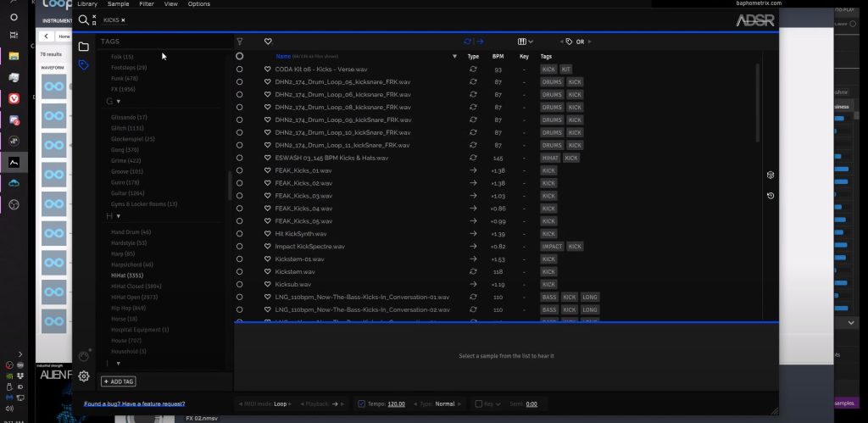Screen dimensions: 868x423
Task: Click the sample list vertical scrollbar
Action: pos(758,103)
